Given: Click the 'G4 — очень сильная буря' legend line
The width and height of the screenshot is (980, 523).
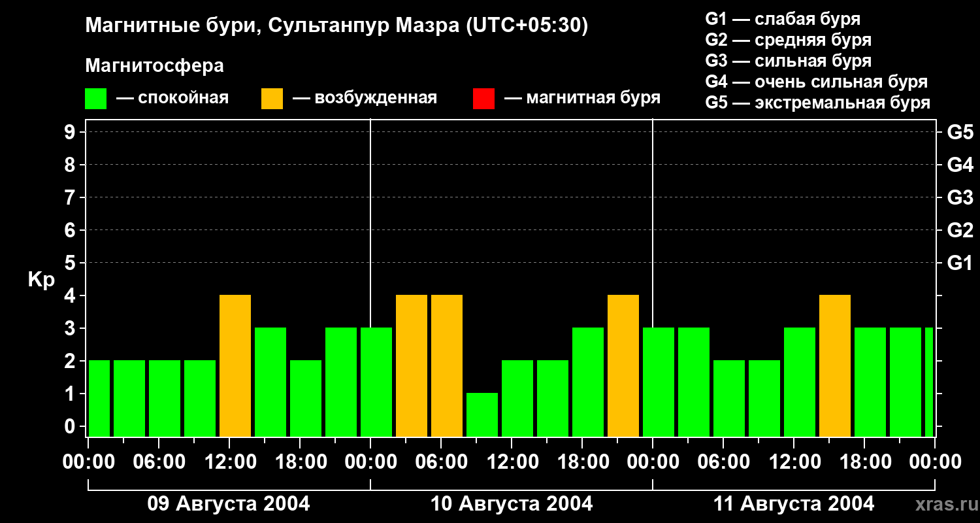Looking at the screenshot, I should tap(817, 82).
